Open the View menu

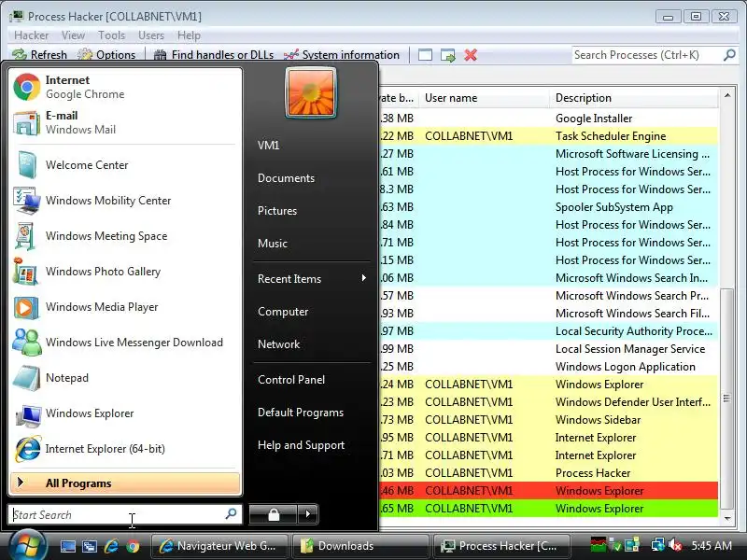pos(73,35)
